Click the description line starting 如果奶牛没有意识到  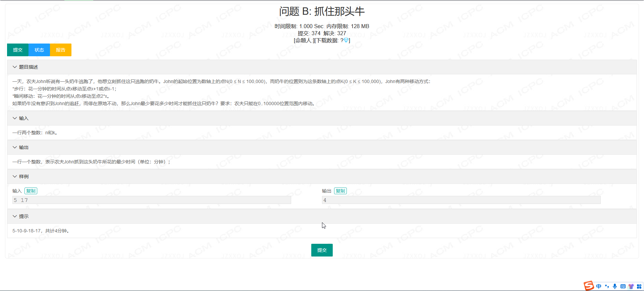(x=164, y=103)
